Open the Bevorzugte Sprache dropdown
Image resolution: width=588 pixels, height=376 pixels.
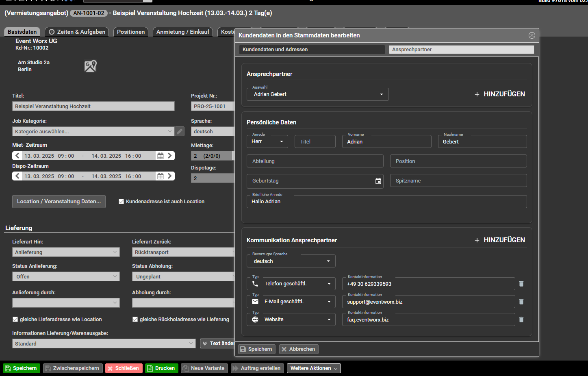coord(291,261)
